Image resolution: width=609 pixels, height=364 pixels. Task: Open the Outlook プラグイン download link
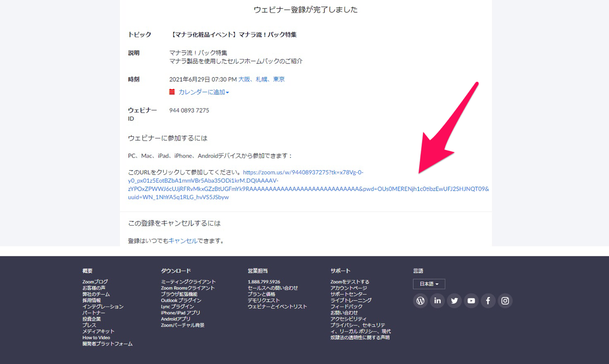coord(181,300)
